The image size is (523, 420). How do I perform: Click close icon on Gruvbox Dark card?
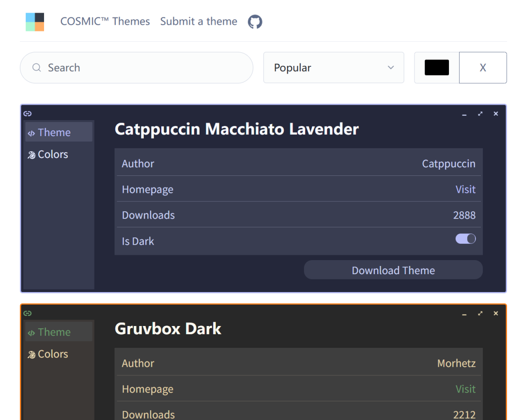[x=496, y=313]
